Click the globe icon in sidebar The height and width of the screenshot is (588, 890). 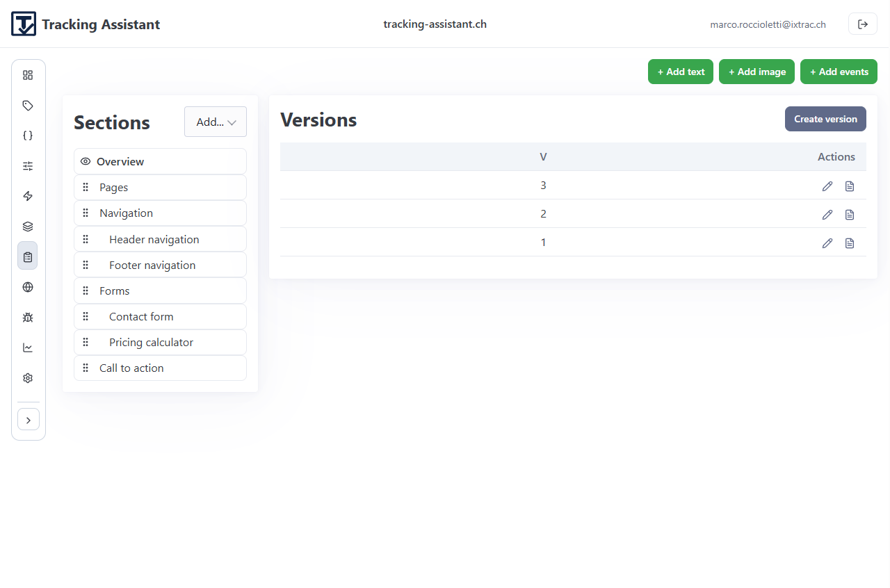point(28,287)
